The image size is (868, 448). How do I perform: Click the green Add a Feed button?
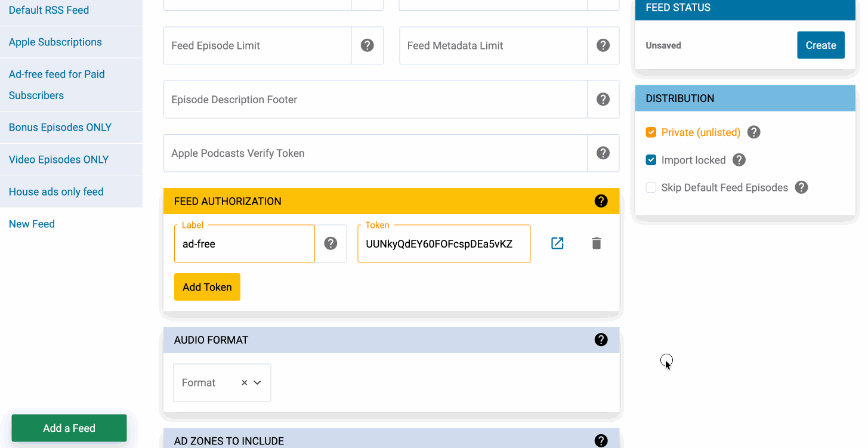69,428
